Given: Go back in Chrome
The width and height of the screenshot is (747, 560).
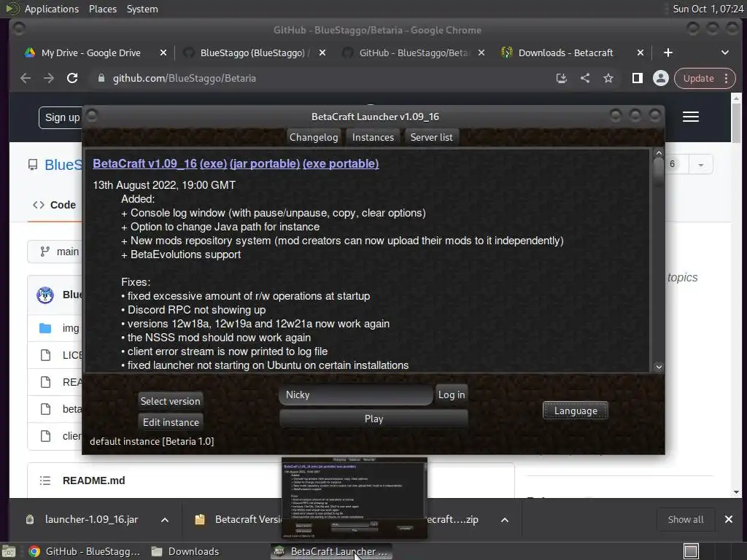Looking at the screenshot, I should point(26,78).
